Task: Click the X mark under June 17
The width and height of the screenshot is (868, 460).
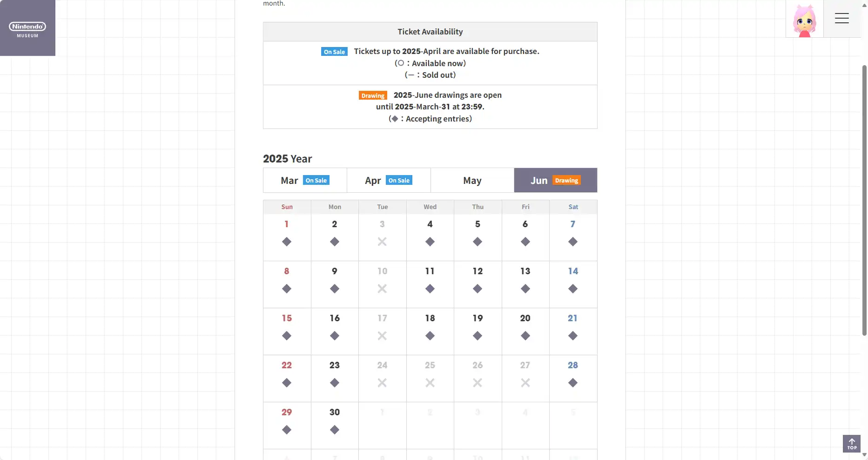Action: [x=382, y=336]
